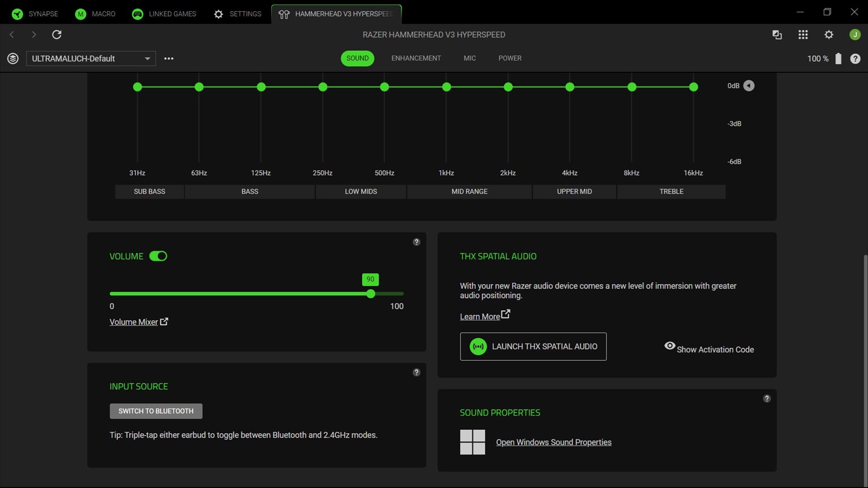Click the 0dB reset arrow icon
868x488 pixels.
pyautogui.click(x=749, y=86)
